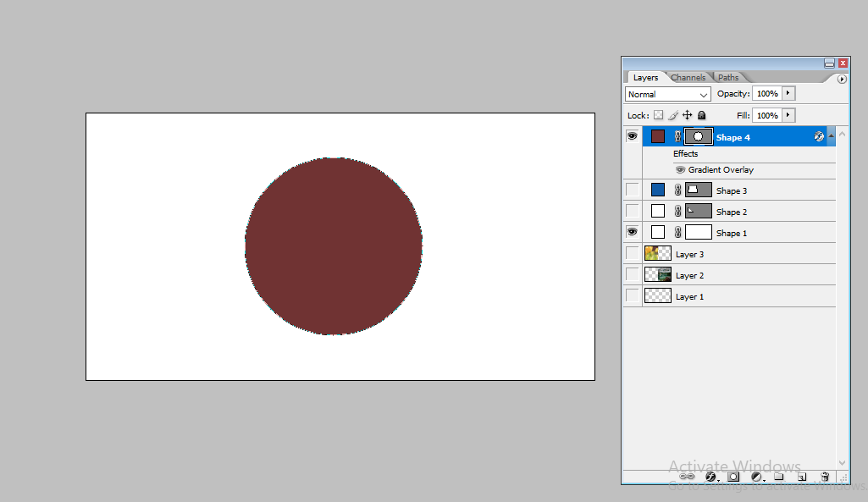Click the Opacity value field
The image size is (868, 502).
(767, 93)
